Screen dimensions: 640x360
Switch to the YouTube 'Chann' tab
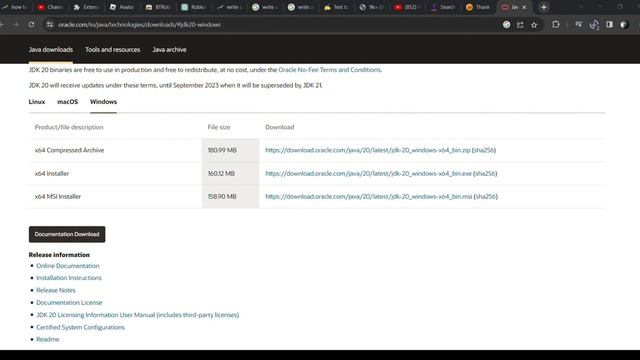50,7
